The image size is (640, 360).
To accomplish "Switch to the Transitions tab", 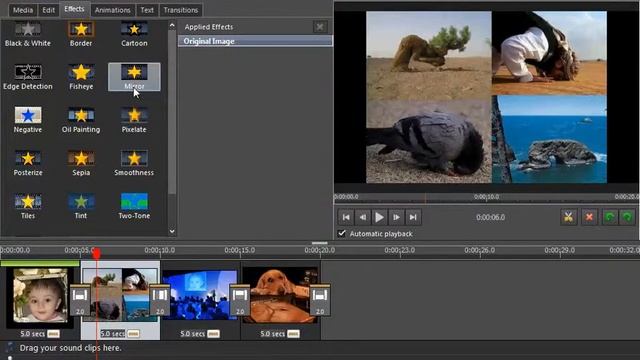I will pos(181,10).
